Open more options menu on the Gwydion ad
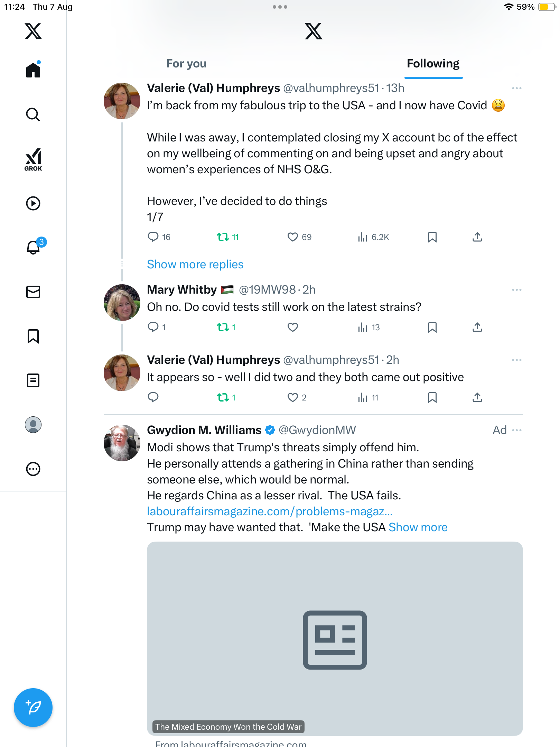The width and height of the screenshot is (560, 747). pyautogui.click(x=516, y=430)
